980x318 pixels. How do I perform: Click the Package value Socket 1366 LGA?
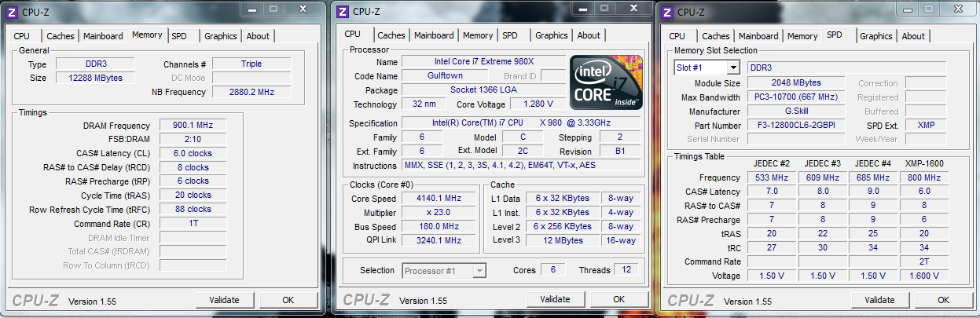483,90
